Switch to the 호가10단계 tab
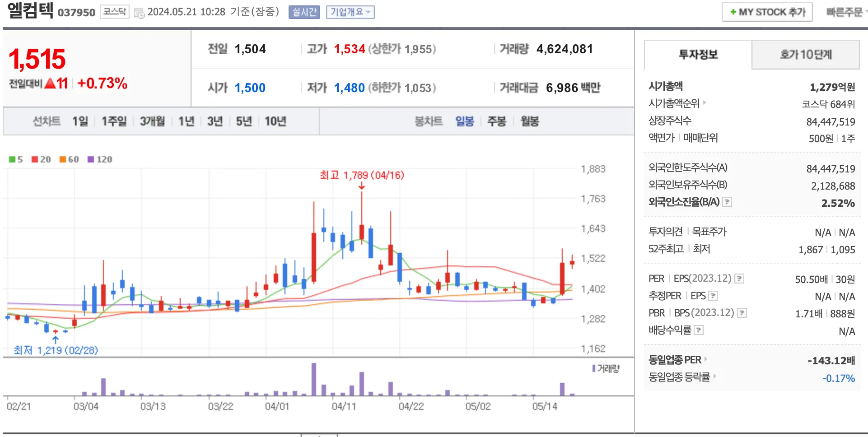The height and width of the screenshot is (437, 868). [x=806, y=55]
